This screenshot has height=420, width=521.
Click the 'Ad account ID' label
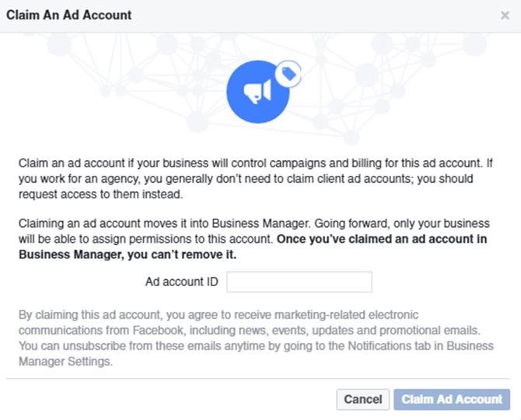[181, 282]
